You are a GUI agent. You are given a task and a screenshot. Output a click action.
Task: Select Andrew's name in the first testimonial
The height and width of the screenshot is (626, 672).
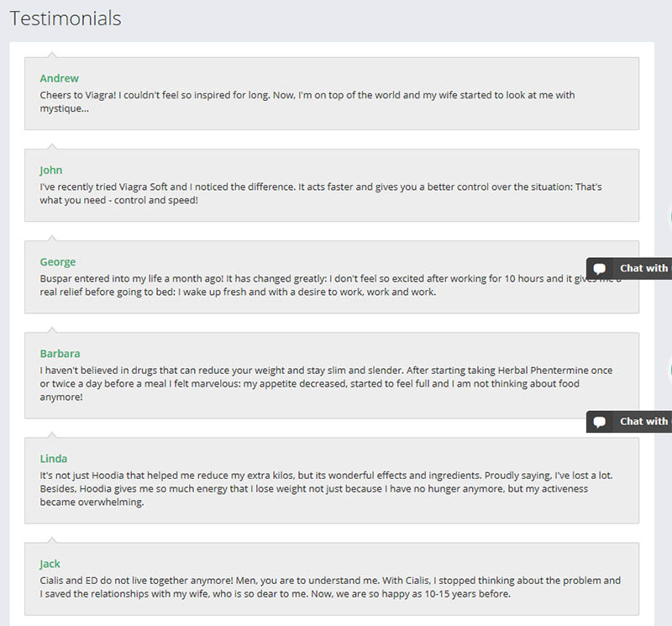[x=59, y=78]
